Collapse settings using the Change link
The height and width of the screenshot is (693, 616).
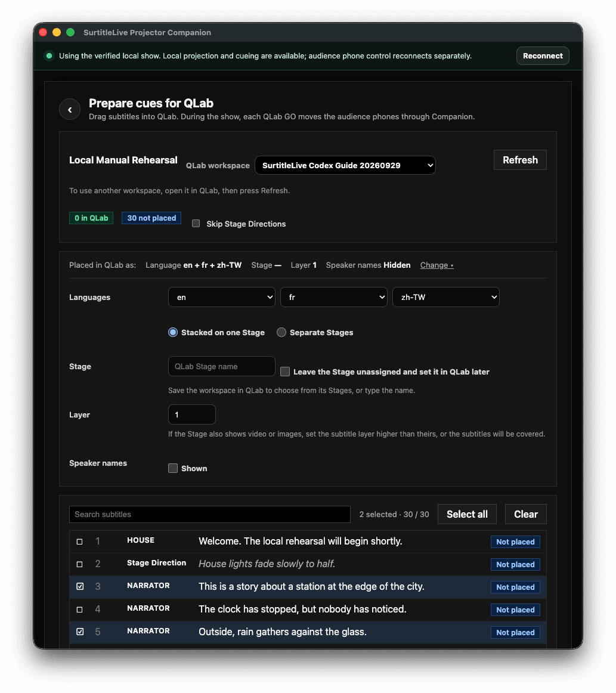pyautogui.click(x=437, y=265)
